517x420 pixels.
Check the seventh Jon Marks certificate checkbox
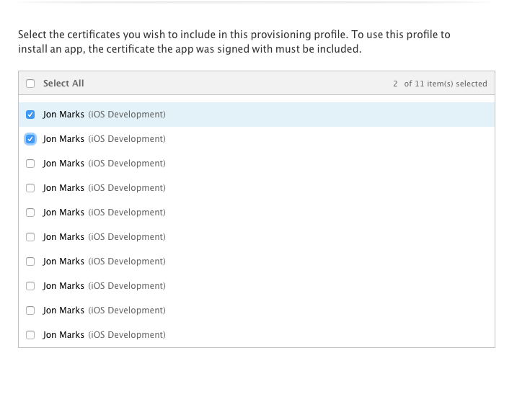click(x=30, y=262)
